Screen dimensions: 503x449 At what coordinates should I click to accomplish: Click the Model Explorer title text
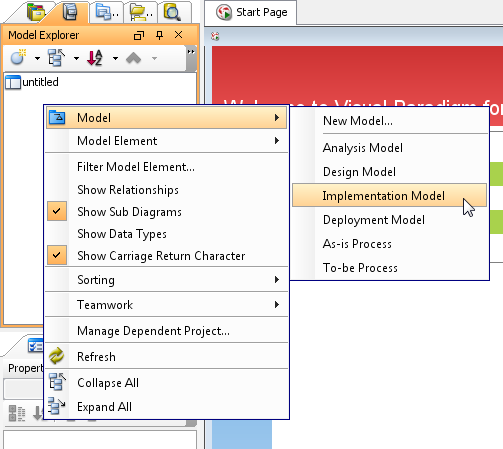tap(43, 35)
